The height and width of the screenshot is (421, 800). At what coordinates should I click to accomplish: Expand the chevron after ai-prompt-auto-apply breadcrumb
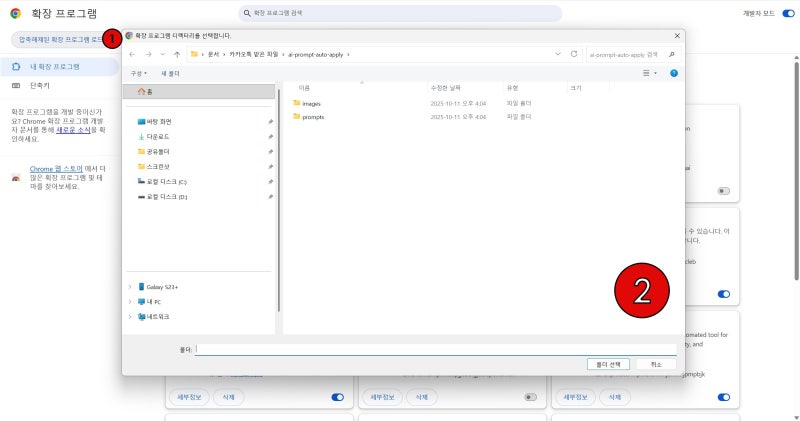coord(348,55)
